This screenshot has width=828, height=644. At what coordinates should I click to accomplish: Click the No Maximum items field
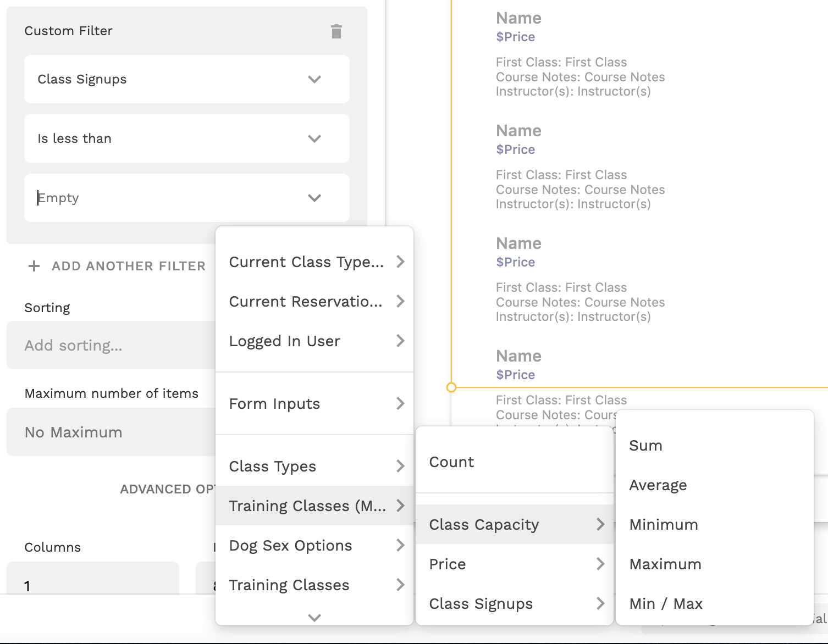click(110, 432)
